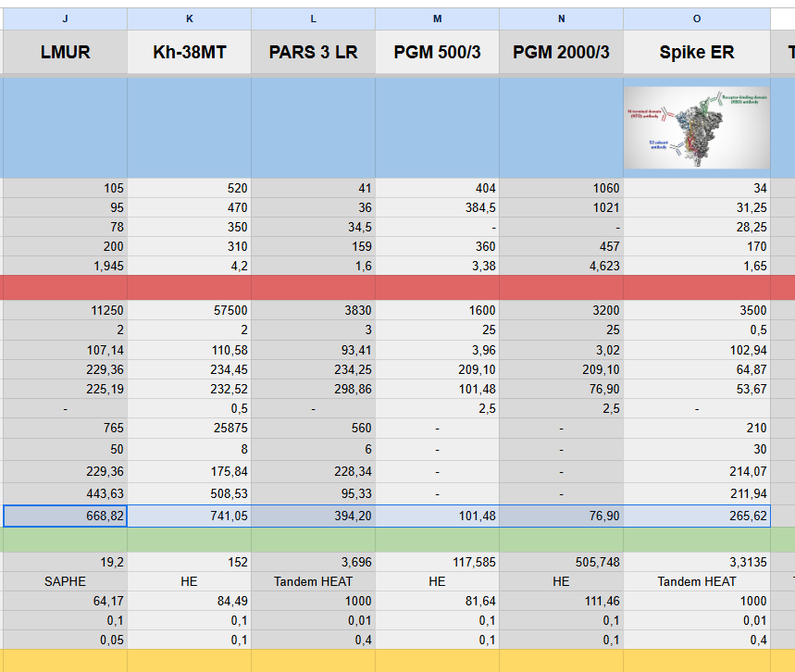Select column O header
795x672 pixels.
click(x=696, y=19)
